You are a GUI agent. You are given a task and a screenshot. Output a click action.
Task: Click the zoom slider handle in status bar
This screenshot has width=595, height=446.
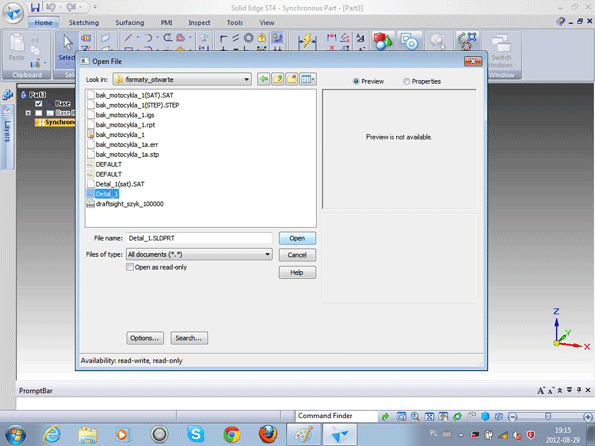point(548,417)
